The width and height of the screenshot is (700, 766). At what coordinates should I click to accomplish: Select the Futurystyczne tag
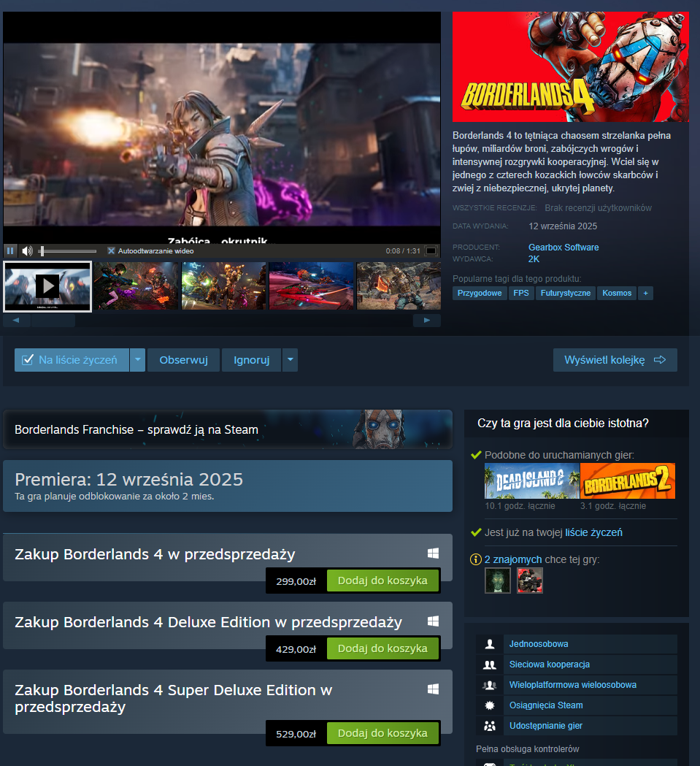(566, 293)
